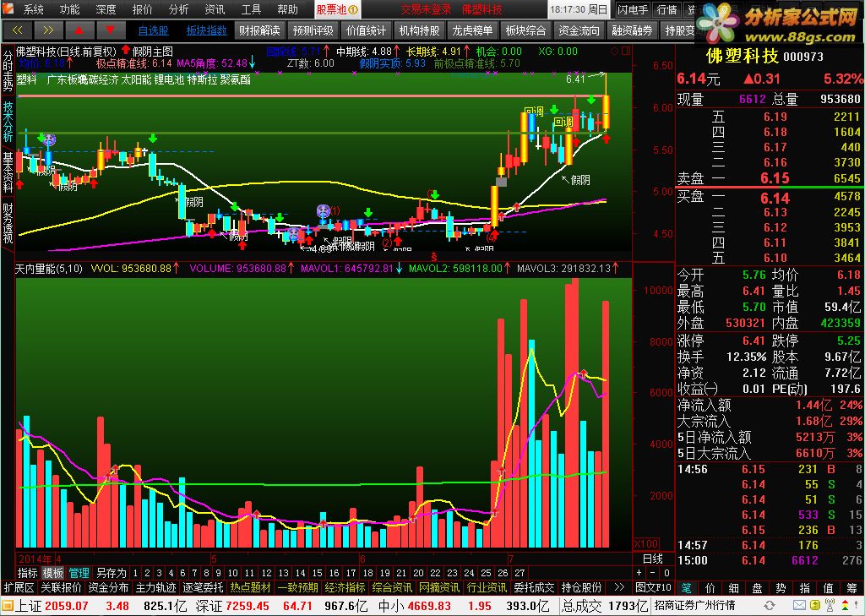Switch detail panel to 盘 view

coord(758,587)
